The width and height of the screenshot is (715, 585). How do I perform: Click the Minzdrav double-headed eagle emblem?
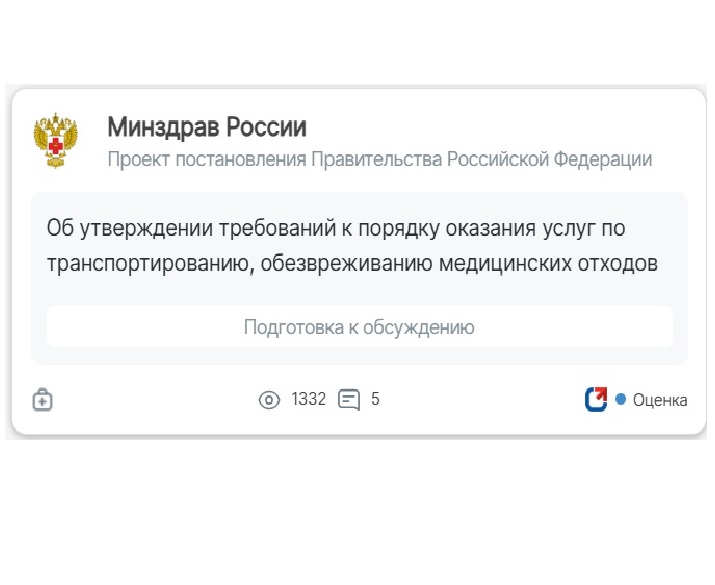55,140
